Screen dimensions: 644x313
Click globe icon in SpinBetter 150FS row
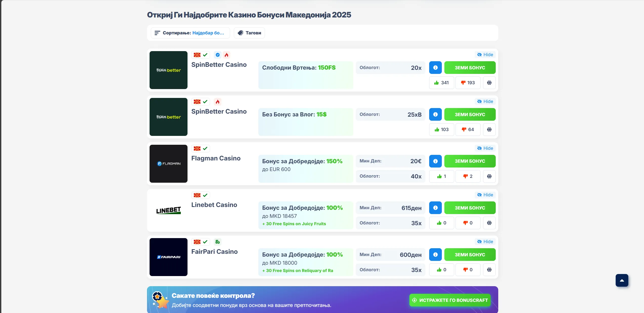pyautogui.click(x=489, y=83)
